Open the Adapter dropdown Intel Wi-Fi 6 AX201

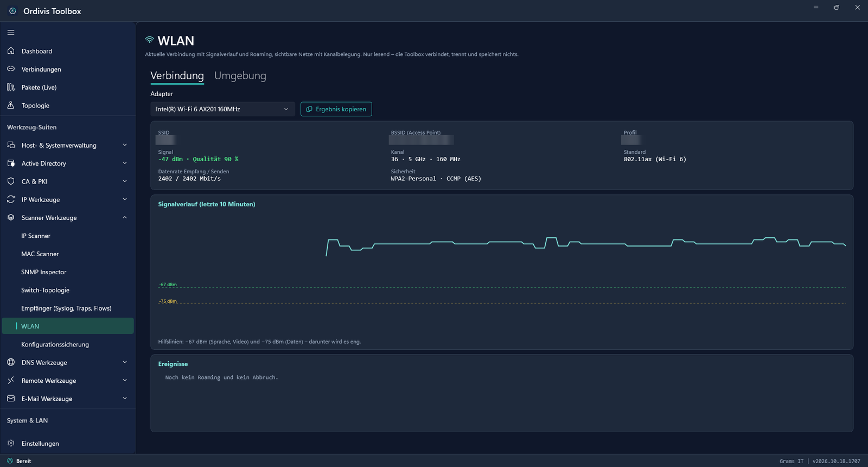(222, 109)
